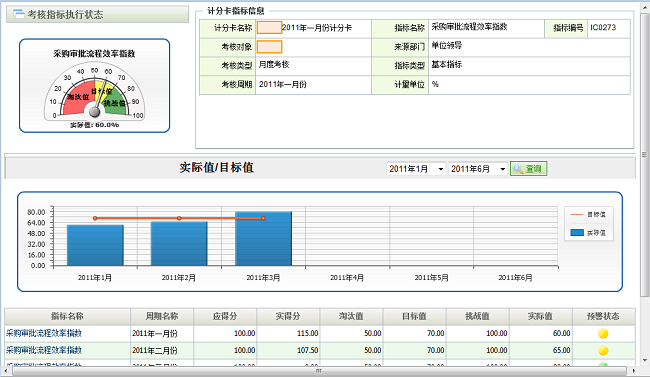Image resolution: width=650 pixels, height=377 pixels.
Task: Click the right arrow of the horizontal scrollbar
Action: pyautogui.click(x=633, y=370)
